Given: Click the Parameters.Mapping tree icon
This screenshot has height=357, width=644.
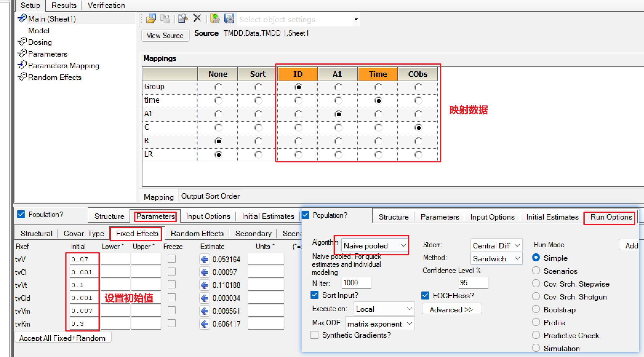Looking at the screenshot, I should click(x=22, y=65).
